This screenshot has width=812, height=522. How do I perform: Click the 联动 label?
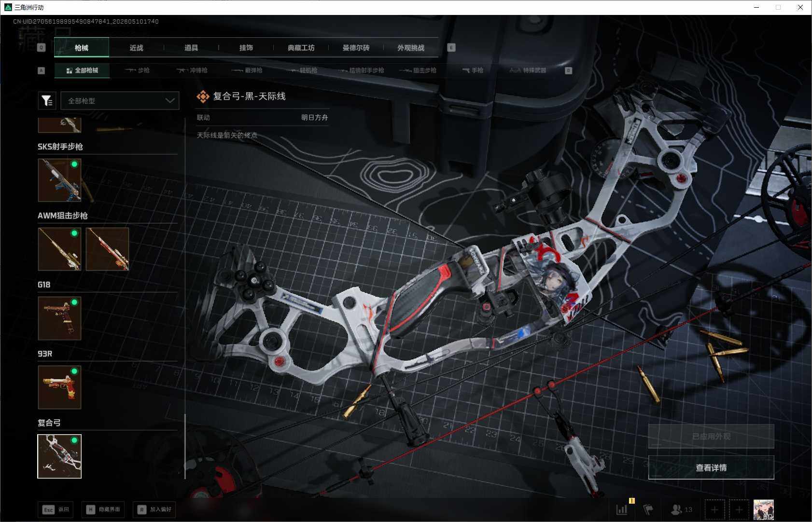pyautogui.click(x=203, y=117)
